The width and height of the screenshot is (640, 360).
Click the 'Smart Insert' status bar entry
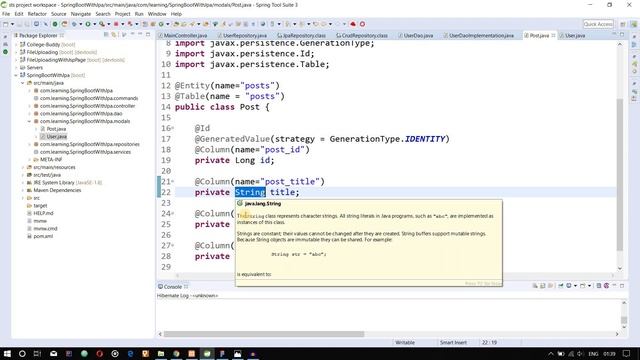click(x=453, y=342)
